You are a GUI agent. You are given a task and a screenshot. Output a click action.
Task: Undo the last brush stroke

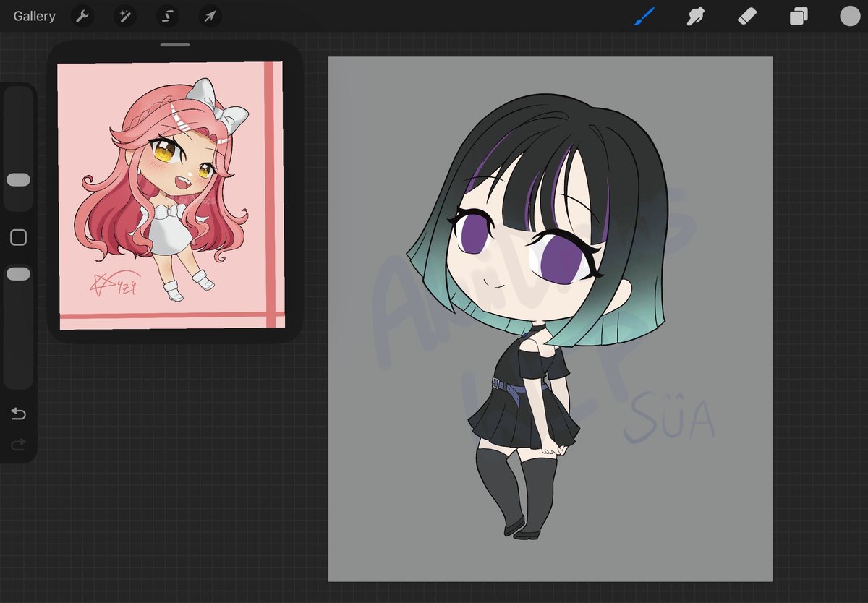coord(18,414)
